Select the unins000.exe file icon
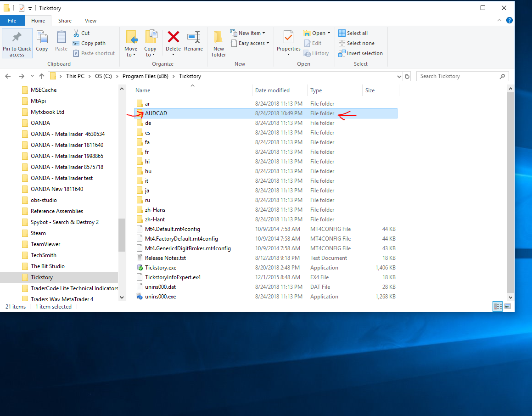Image resolution: width=532 pixels, height=416 pixels. pos(140,297)
